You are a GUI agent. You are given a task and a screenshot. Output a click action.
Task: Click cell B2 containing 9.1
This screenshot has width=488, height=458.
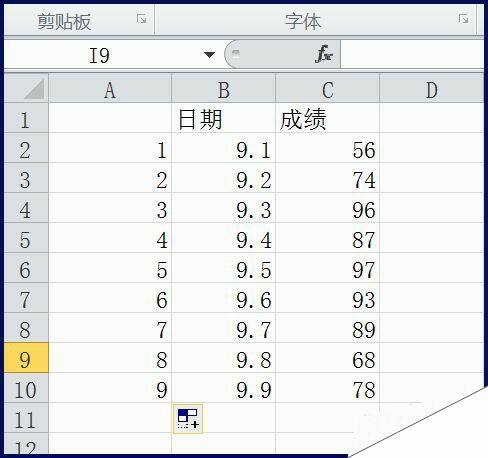pyautogui.click(x=224, y=148)
